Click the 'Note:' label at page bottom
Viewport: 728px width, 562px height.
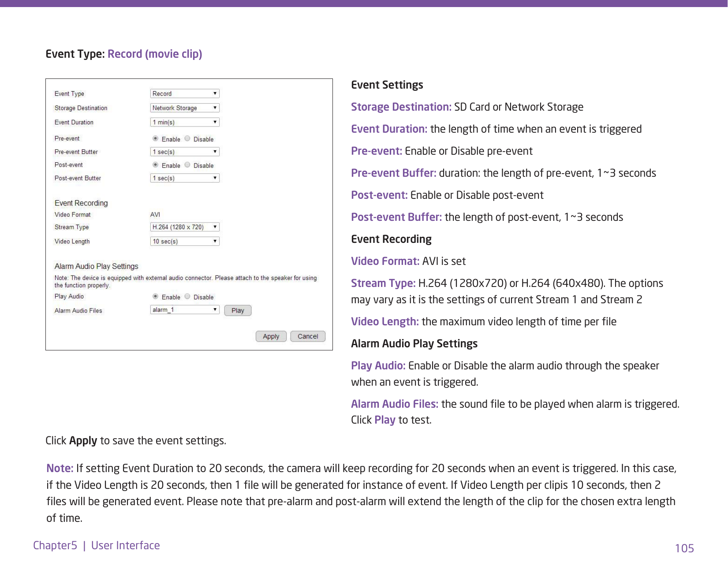(x=60, y=468)
